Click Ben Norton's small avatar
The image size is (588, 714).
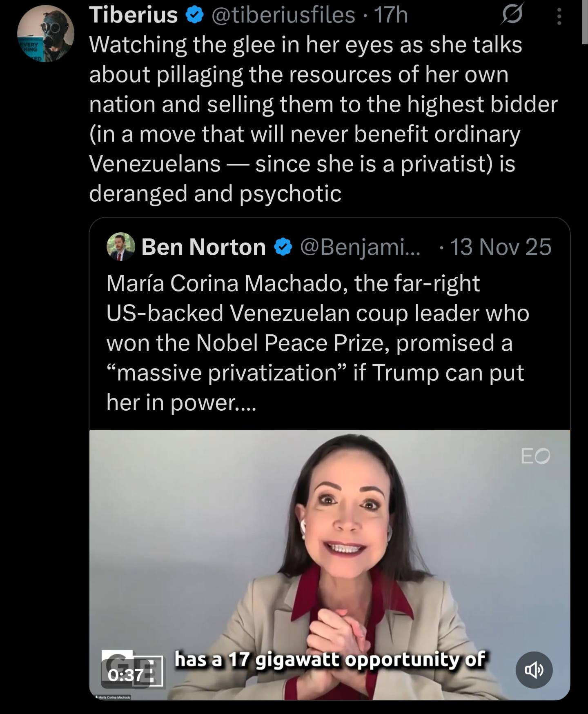tap(120, 247)
